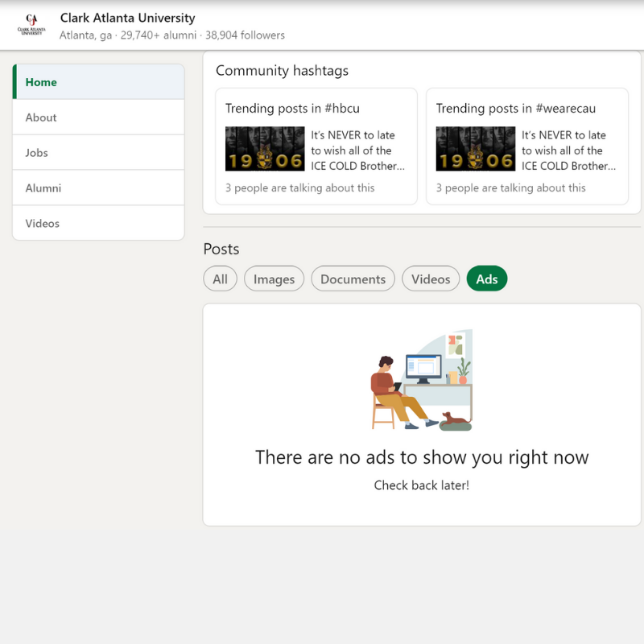Image resolution: width=644 pixels, height=644 pixels.
Task: Click the no-ads illustration
Action: 422,380
